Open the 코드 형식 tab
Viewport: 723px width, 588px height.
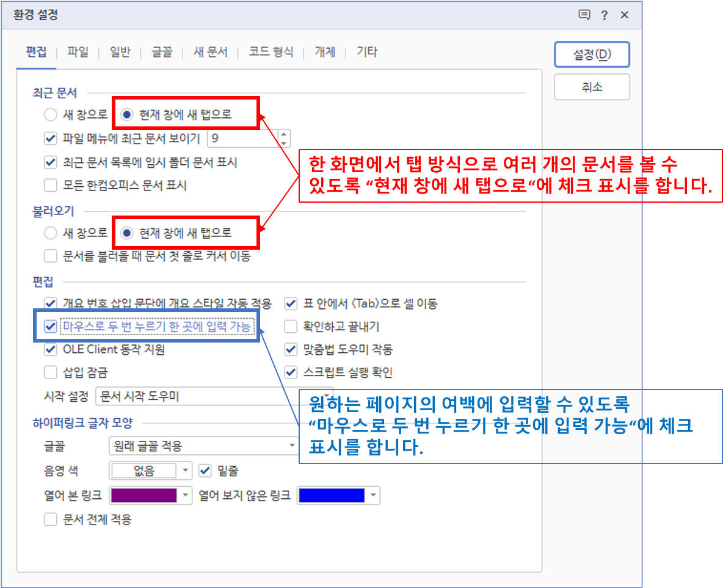pos(271,53)
